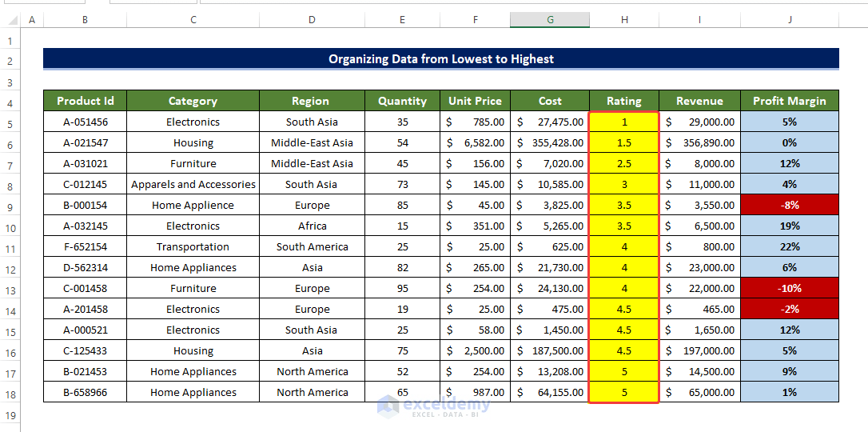
Task: Select row 18 header
Action: (x=10, y=392)
